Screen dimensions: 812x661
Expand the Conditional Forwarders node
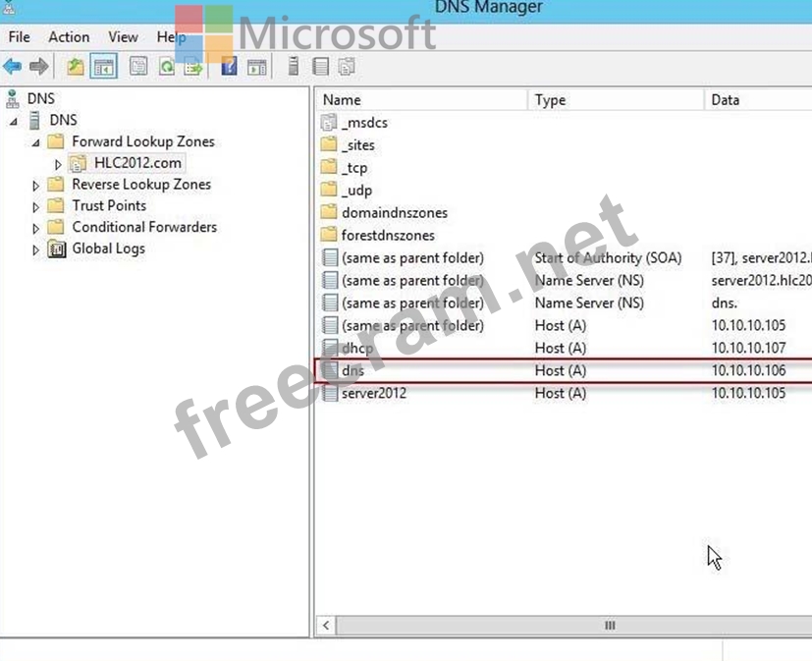click(35, 229)
